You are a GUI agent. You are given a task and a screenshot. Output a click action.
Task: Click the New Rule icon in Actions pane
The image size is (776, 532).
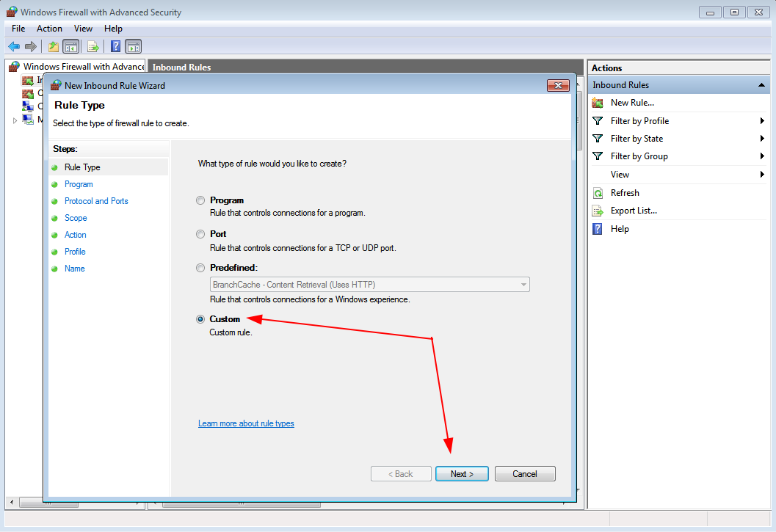598,103
